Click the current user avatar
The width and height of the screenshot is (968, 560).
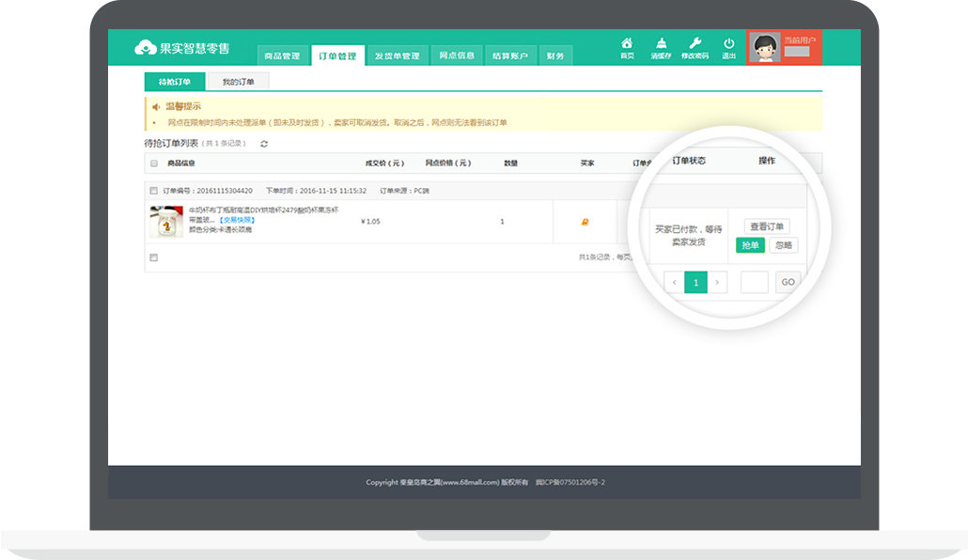(766, 49)
